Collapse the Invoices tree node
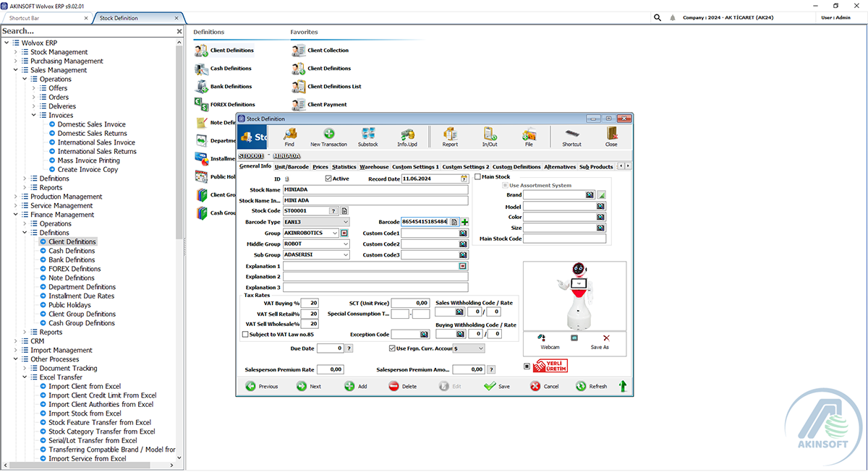The width and height of the screenshot is (868, 472). (x=34, y=116)
